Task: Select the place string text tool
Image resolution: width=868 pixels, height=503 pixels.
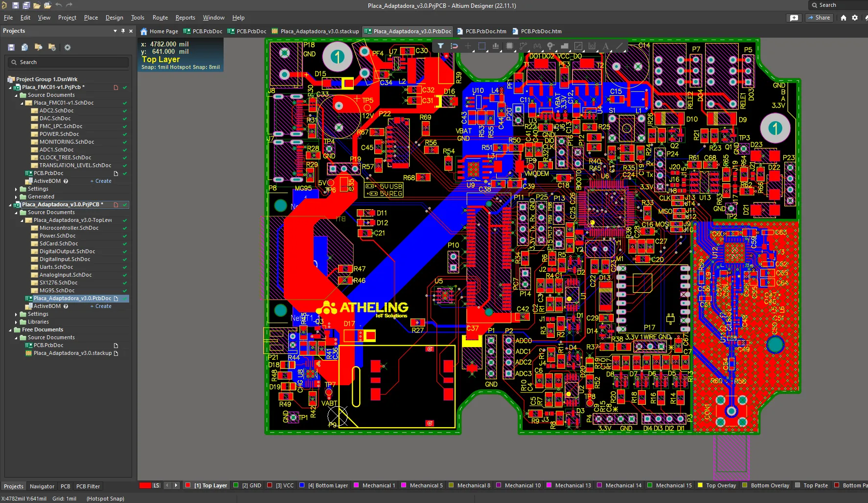Action: [605, 46]
